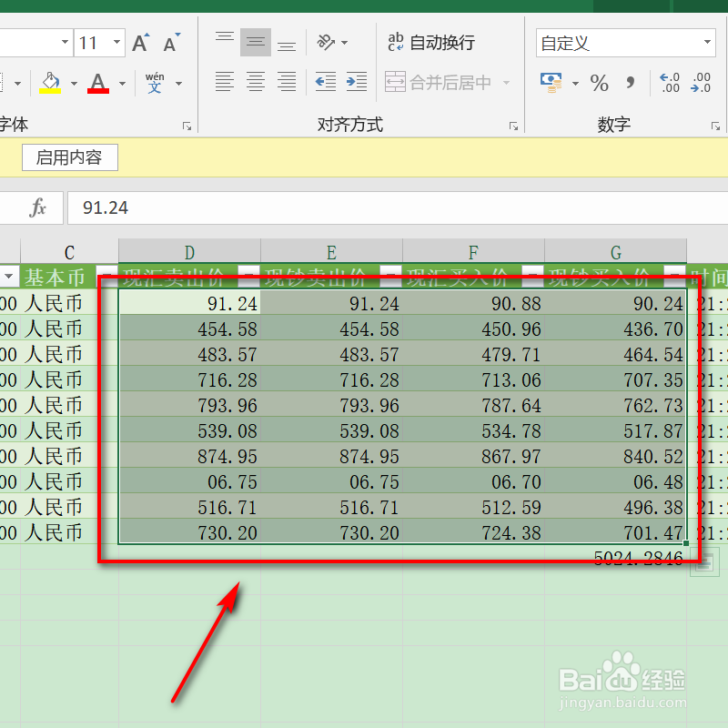Apply comma thousands separator style
Image resolution: width=728 pixels, height=728 pixels.
coord(630,83)
